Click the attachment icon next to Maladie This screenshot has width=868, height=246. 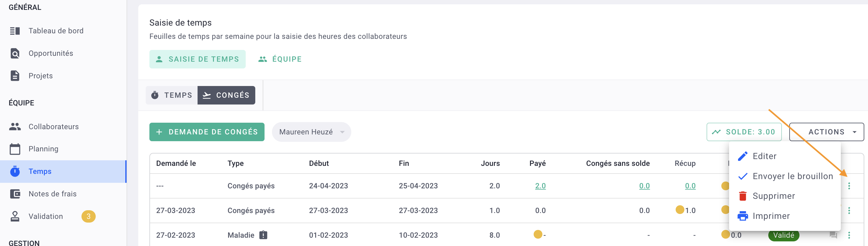tap(263, 235)
